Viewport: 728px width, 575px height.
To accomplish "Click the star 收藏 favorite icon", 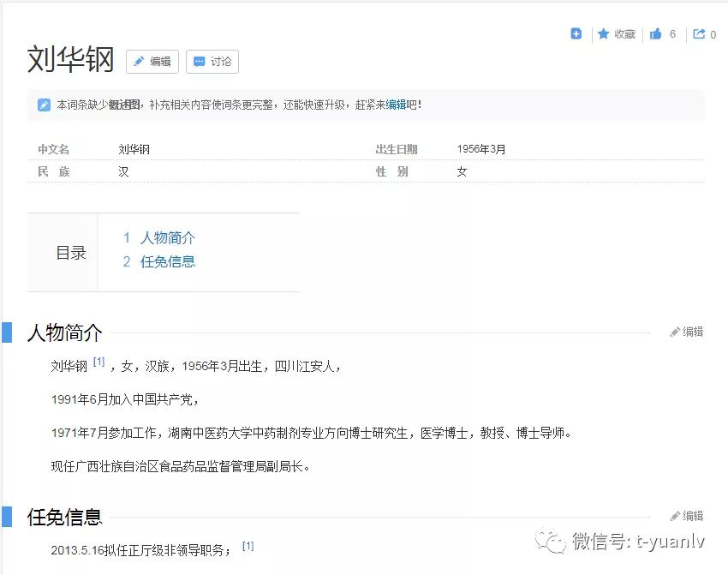I will (604, 34).
